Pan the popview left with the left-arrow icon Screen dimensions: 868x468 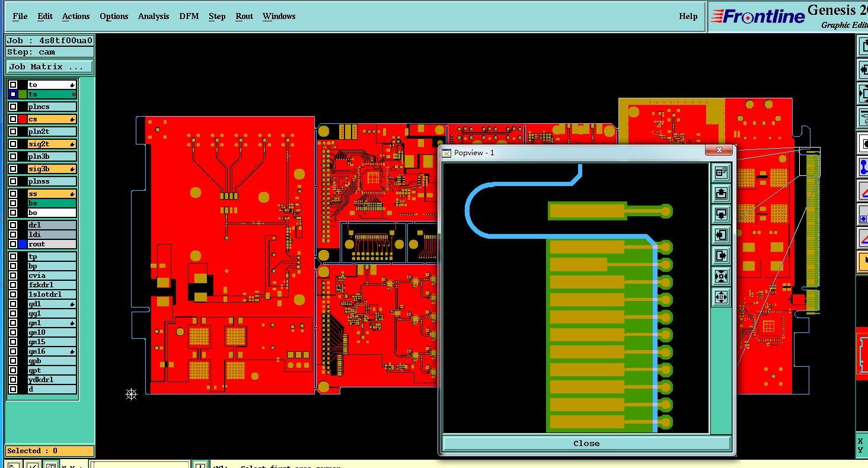pyautogui.click(x=721, y=235)
